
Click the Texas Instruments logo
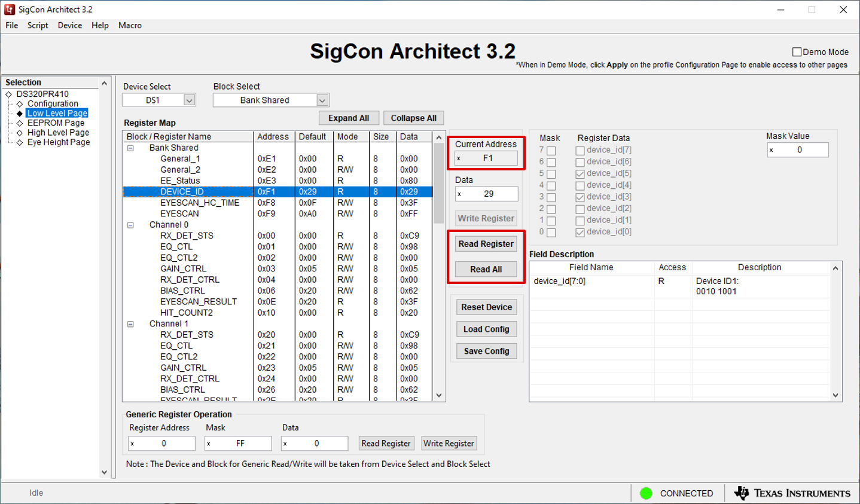tap(792, 493)
